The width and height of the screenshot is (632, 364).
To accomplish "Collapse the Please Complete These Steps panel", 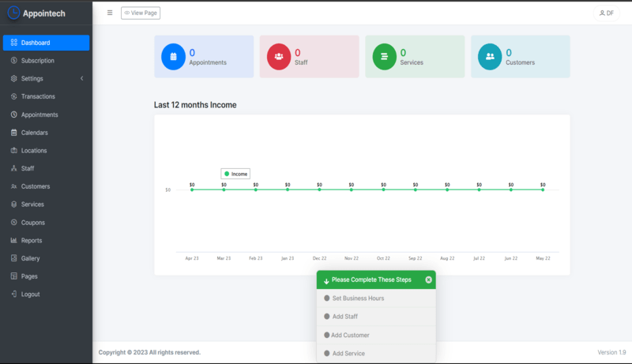I will click(x=326, y=280).
